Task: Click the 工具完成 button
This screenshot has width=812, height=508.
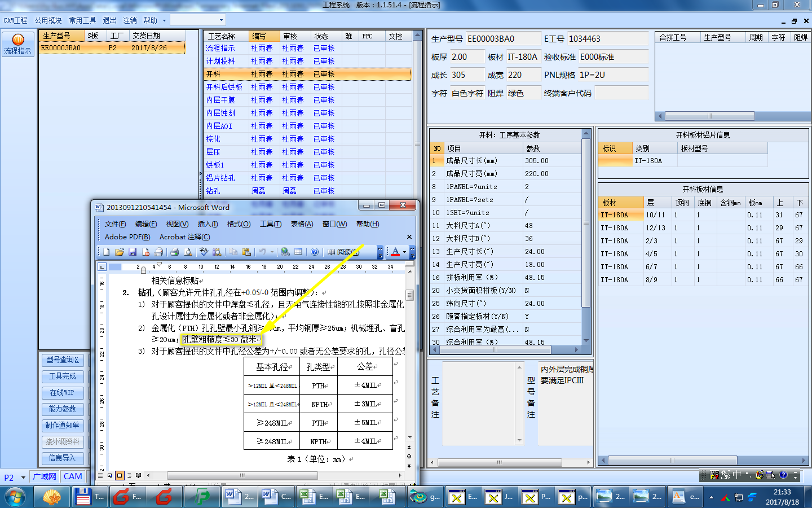Action: point(63,376)
